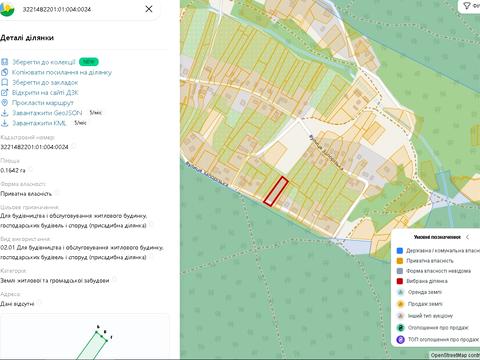480x360 pixels.
Task: Select 'Копіювати посилання на ділянку'
Action: pyautogui.click(x=62, y=72)
